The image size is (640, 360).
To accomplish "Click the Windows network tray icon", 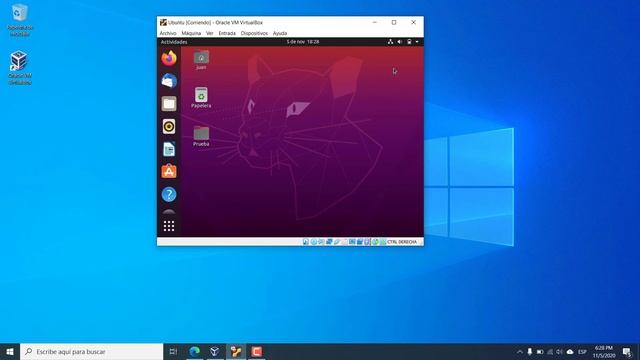I will pos(550,352).
